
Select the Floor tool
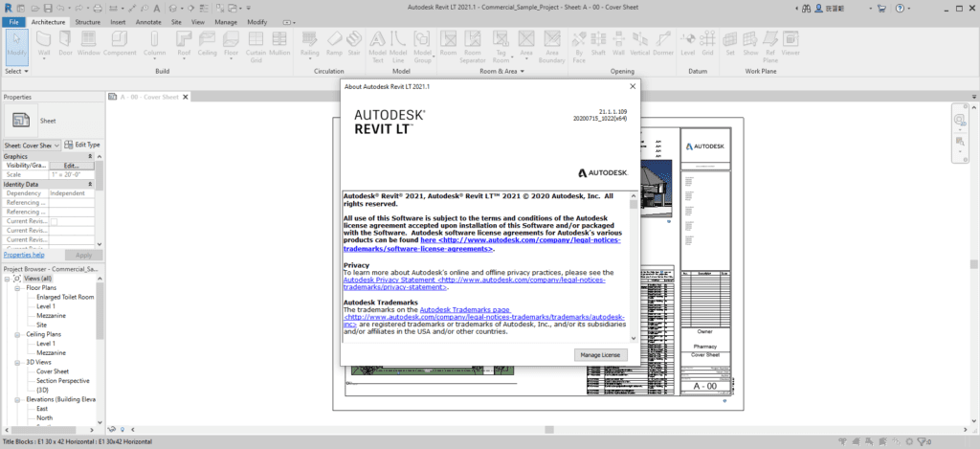[x=232, y=44]
